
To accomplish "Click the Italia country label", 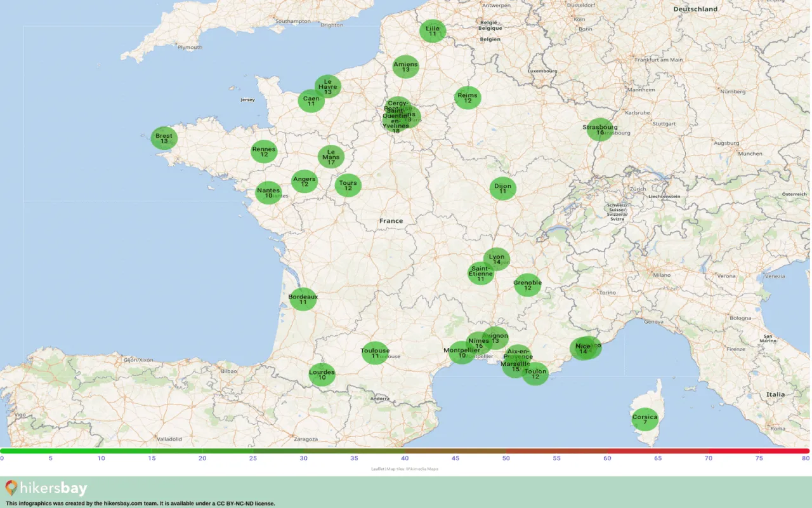I will 775,394.
